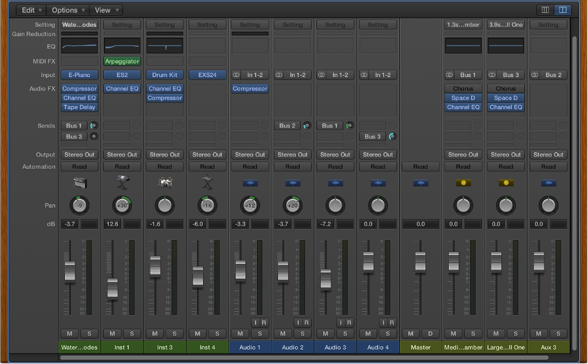Open the Compressor plugin on Water...odes channel

click(x=79, y=88)
